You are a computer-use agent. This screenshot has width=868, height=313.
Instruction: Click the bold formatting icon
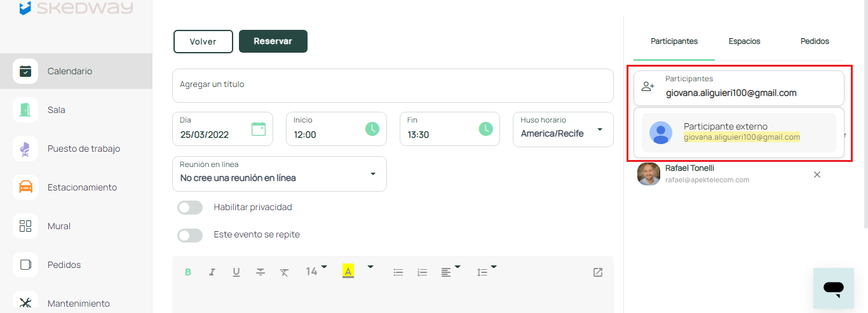[x=188, y=272]
